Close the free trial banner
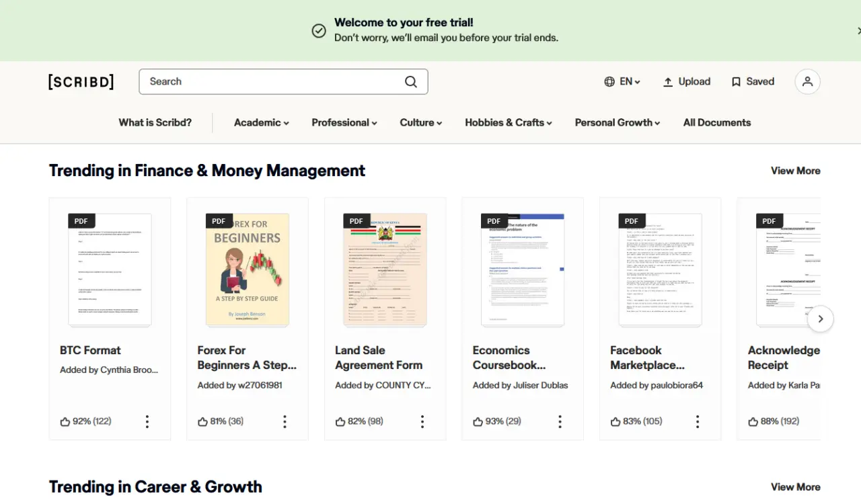The height and width of the screenshot is (504, 861). click(858, 31)
